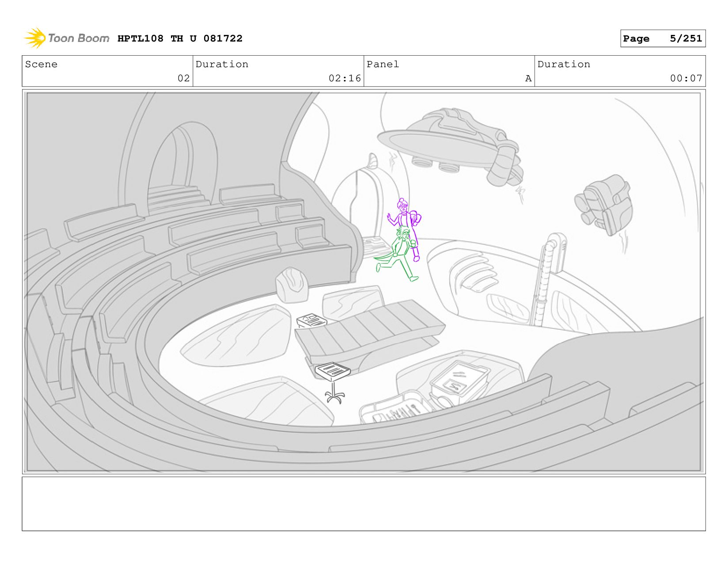The image size is (728, 564).
Task: Click the title text HPTL108 TH U 081722
Action: 180,38
